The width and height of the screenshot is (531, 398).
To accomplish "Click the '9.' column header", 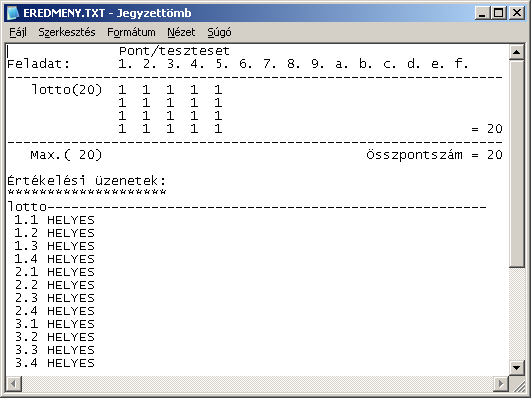I will 318,64.
